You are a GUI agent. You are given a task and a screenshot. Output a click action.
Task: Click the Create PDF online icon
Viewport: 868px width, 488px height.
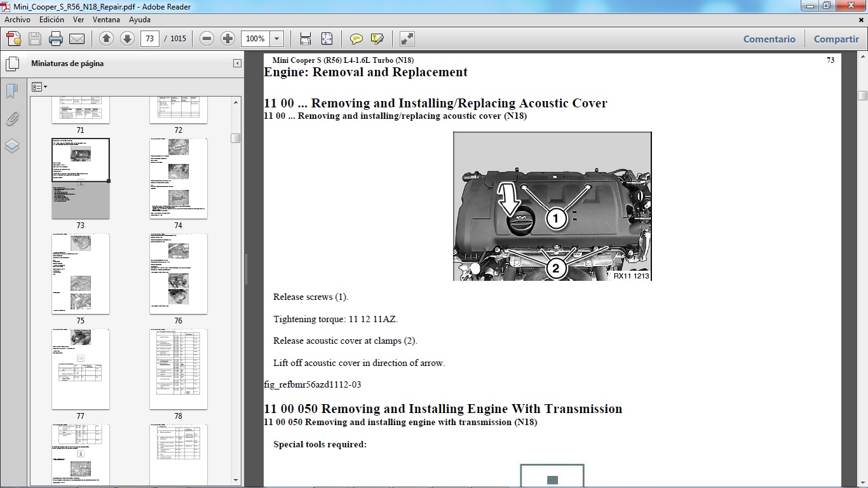(13, 39)
